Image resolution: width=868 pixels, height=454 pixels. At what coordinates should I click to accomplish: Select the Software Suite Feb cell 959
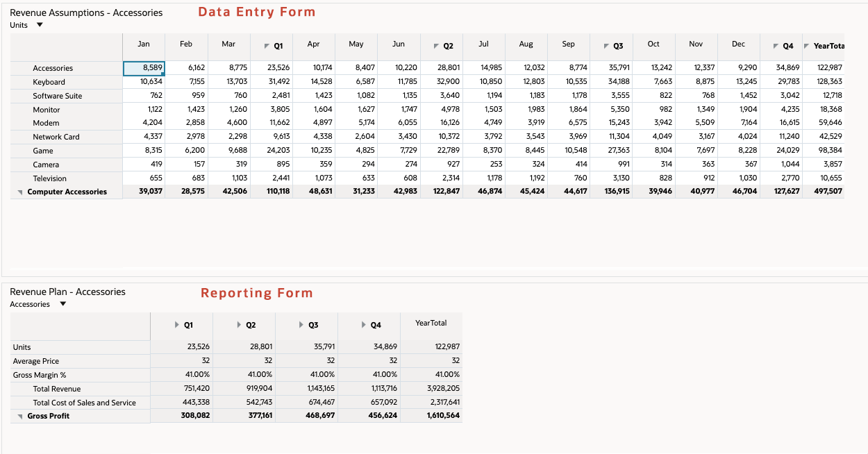point(186,96)
